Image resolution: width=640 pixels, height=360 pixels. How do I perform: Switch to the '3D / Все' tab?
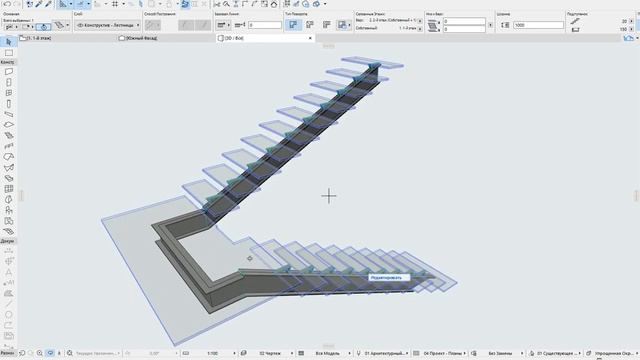(x=233, y=38)
